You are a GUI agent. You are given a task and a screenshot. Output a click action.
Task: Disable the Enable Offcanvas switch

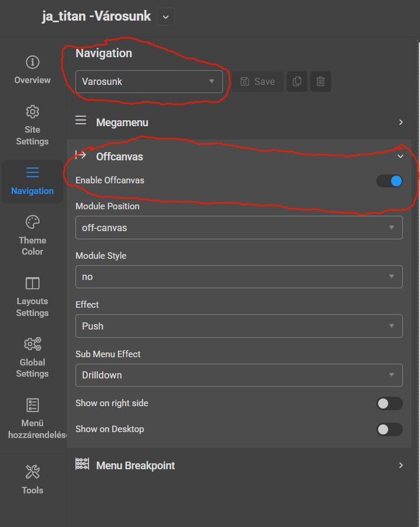(389, 181)
